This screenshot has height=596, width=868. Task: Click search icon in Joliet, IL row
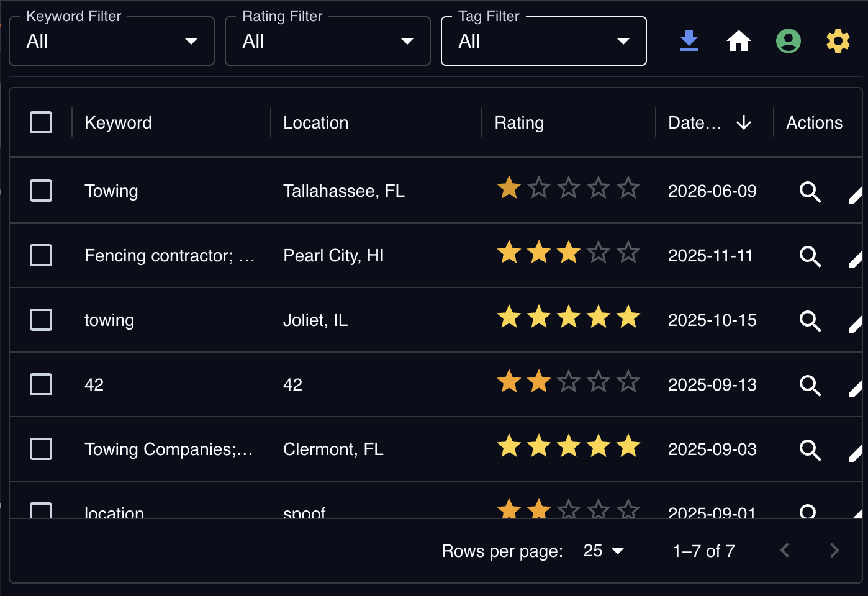(810, 321)
